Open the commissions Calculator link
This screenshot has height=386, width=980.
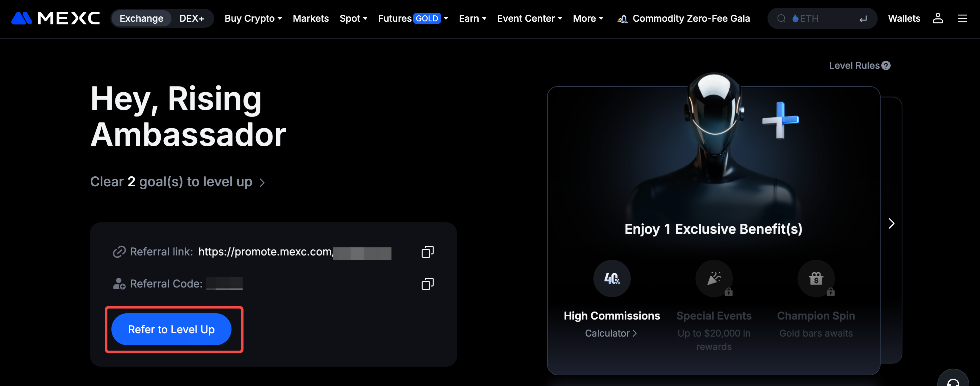point(611,333)
